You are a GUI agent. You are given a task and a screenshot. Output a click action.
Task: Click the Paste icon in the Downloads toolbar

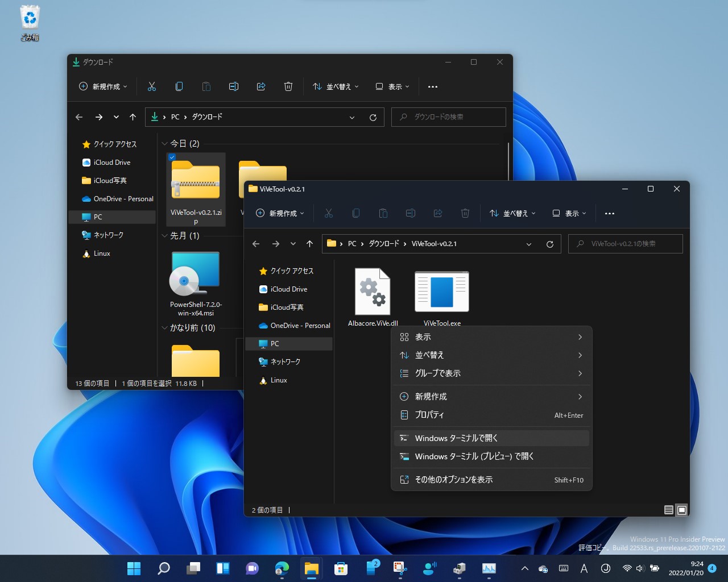206,86
